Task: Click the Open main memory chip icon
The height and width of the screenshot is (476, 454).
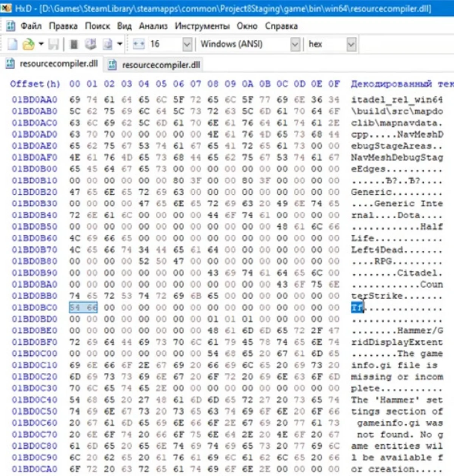Action: tap(74, 44)
